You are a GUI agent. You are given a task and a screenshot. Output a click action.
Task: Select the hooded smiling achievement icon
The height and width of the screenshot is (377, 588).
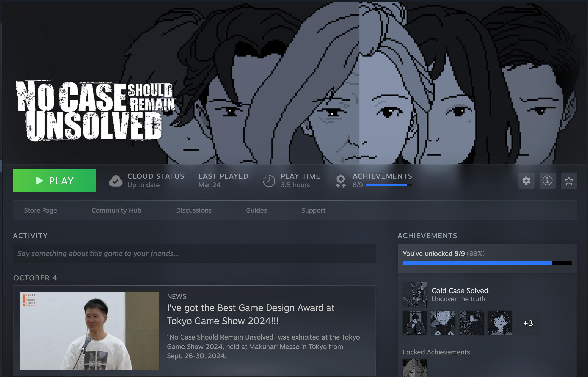coord(443,323)
